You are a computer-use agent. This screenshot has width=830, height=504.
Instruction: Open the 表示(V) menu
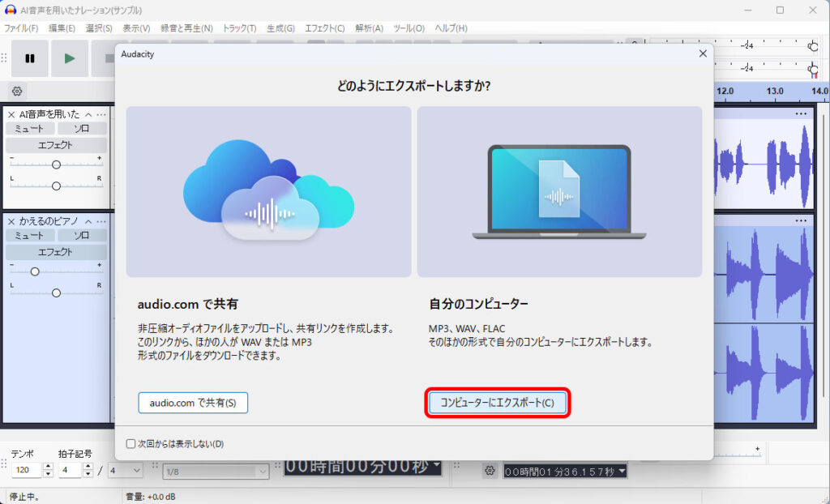pyautogui.click(x=136, y=28)
